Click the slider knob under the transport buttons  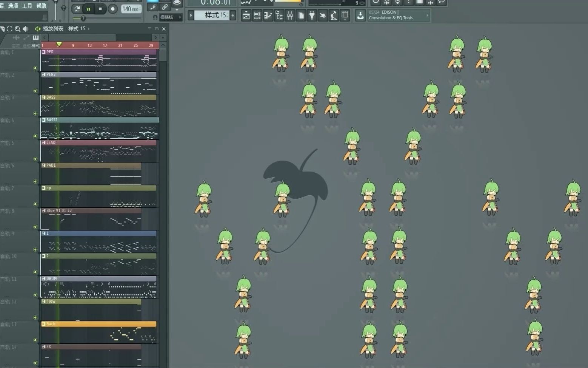[x=83, y=18]
